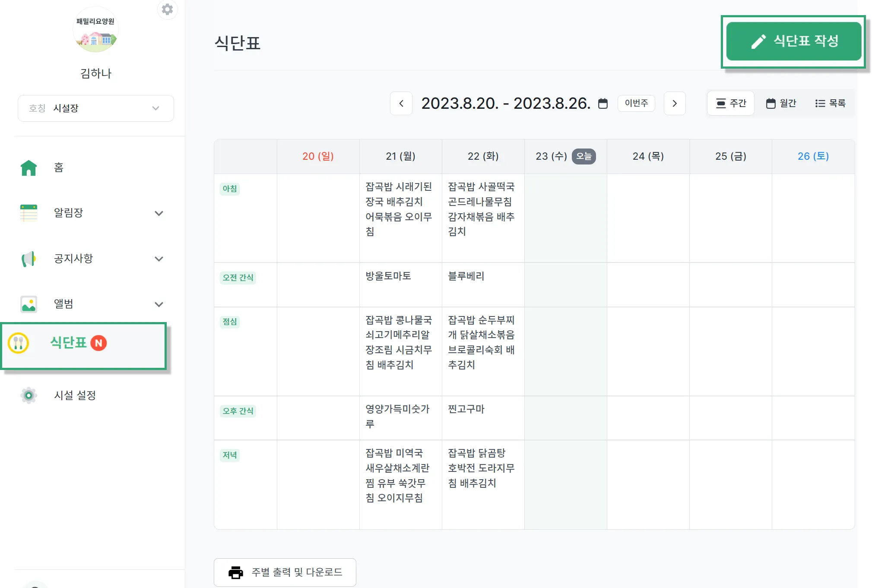Switch to 목록 list view

[x=830, y=104]
